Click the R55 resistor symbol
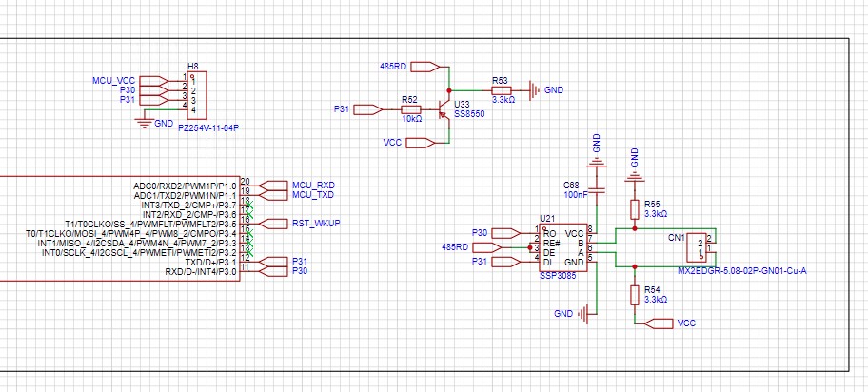868x392 pixels. tap(635, 209)
